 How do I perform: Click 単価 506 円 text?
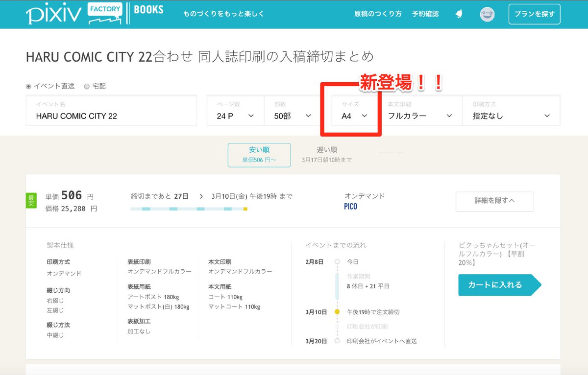pos(69,196)
